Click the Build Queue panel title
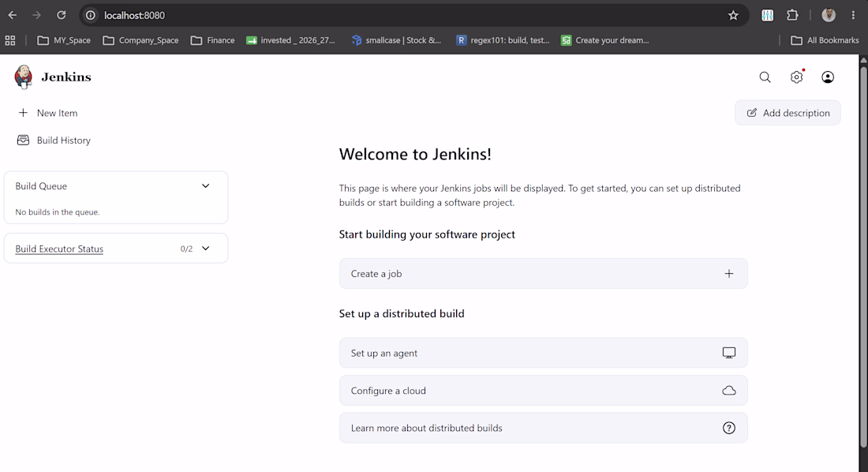This screenshot has height=472, width=868. [x=41, y=186]
